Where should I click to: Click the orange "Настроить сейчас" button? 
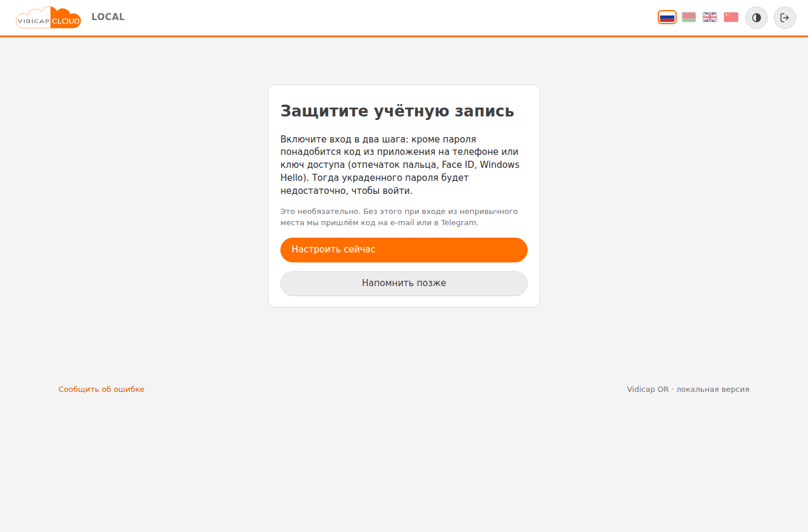(404, 250)
